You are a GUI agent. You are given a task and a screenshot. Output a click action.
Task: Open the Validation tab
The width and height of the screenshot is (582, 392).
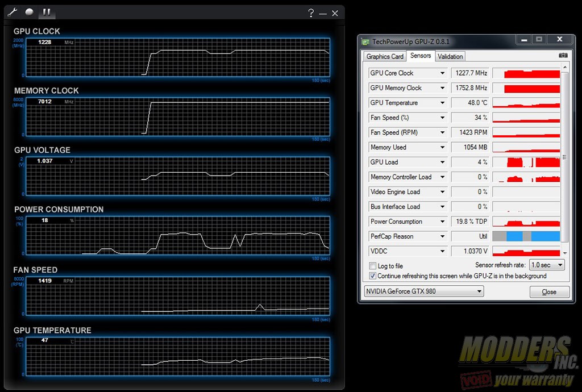tap(450, 56)
